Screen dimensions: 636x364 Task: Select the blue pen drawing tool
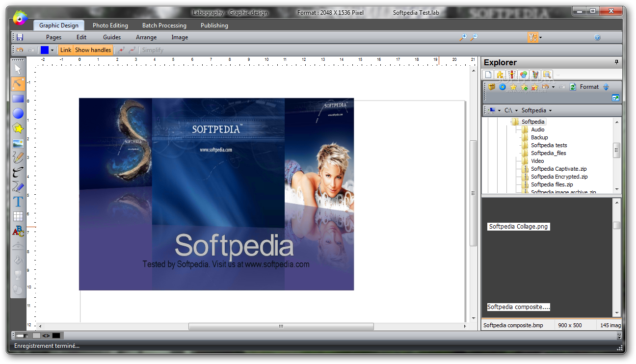point(18,187)
